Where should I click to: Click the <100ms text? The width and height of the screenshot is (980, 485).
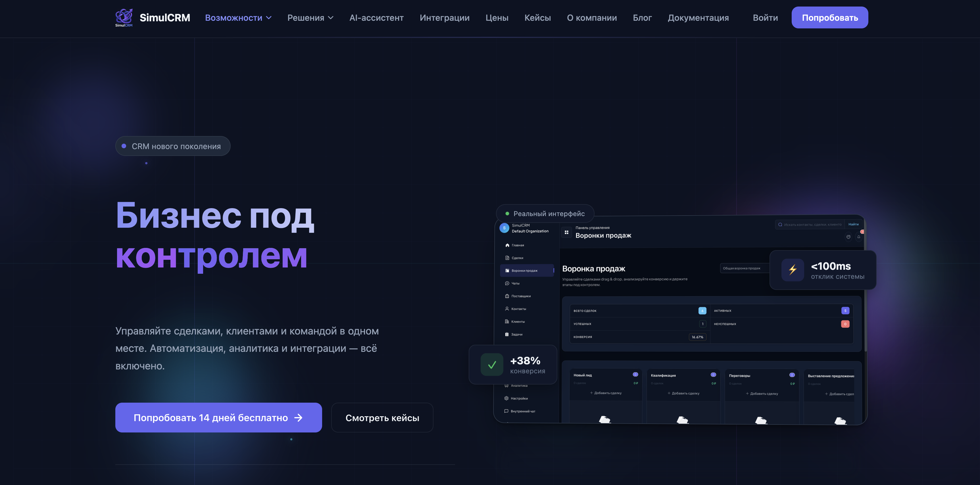pyautogui.click(x=831, y=266)
